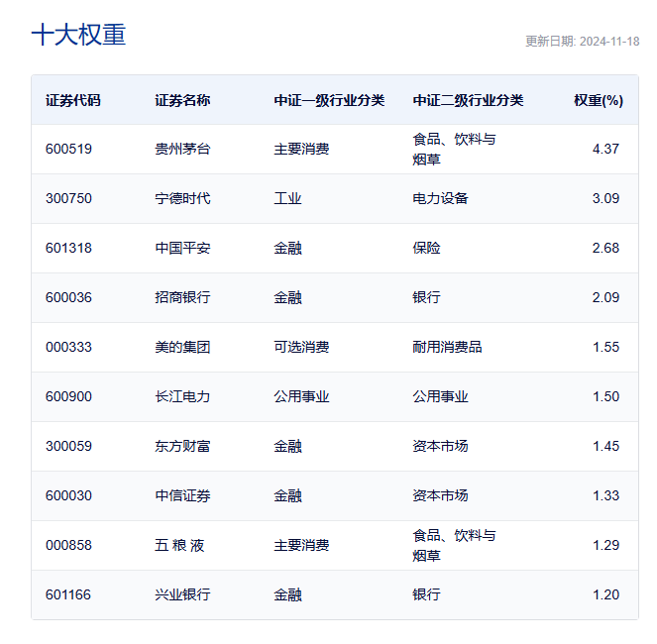Click 金融 in 招商银行 row
This screenshot has height=644, width=657.
[287, 297]
